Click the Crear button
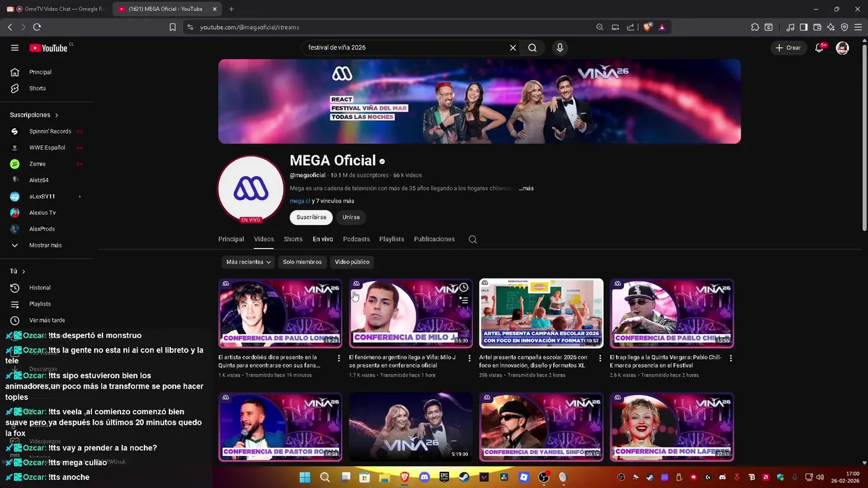 pyautogui.click(x=788, y=47)
